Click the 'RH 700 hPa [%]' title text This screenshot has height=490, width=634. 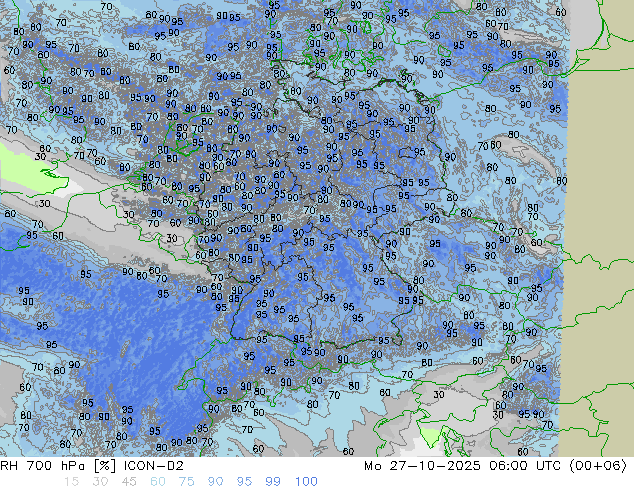[x=58, y=466]
